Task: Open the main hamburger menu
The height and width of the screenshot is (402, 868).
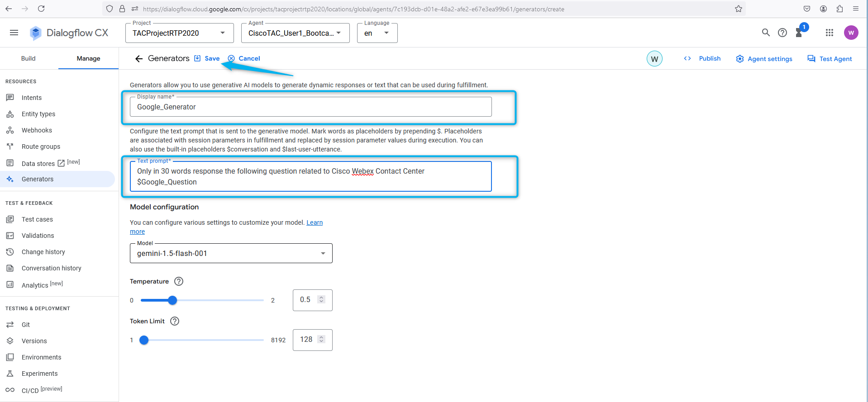Action: click(14, 33)
